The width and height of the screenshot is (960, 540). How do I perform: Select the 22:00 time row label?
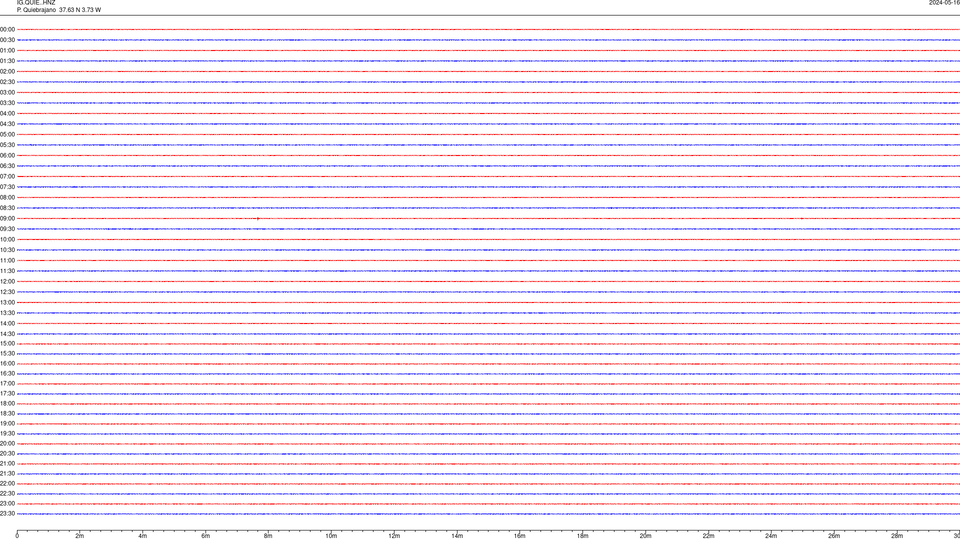point(7,484)
